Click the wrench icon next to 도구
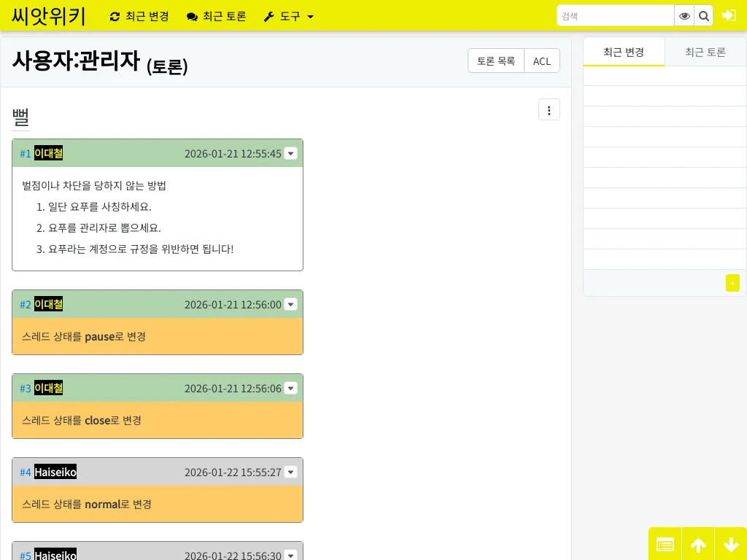 click(x=268, y=16)
